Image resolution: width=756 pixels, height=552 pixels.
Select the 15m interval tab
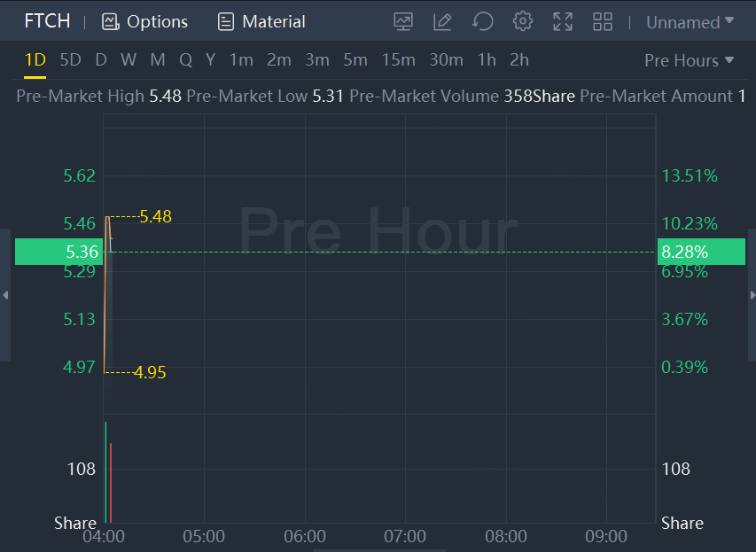point(398,59)
